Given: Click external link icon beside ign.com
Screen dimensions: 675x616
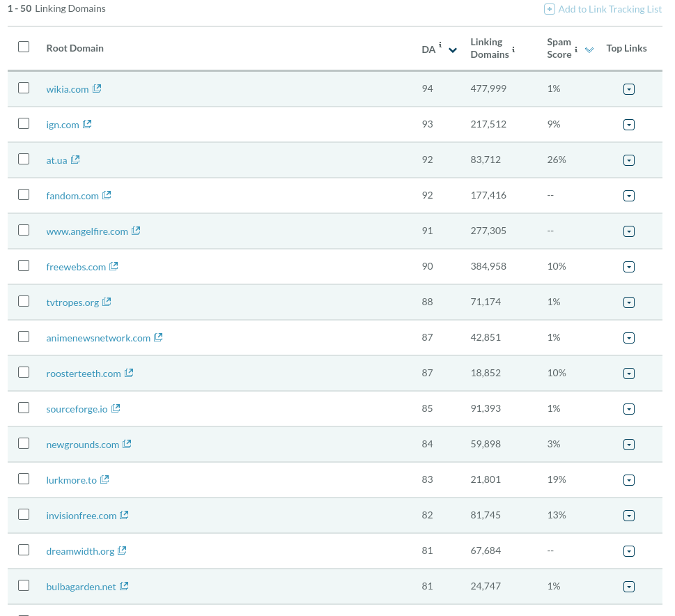Looking at the screenshot, I should coord(87,124).
